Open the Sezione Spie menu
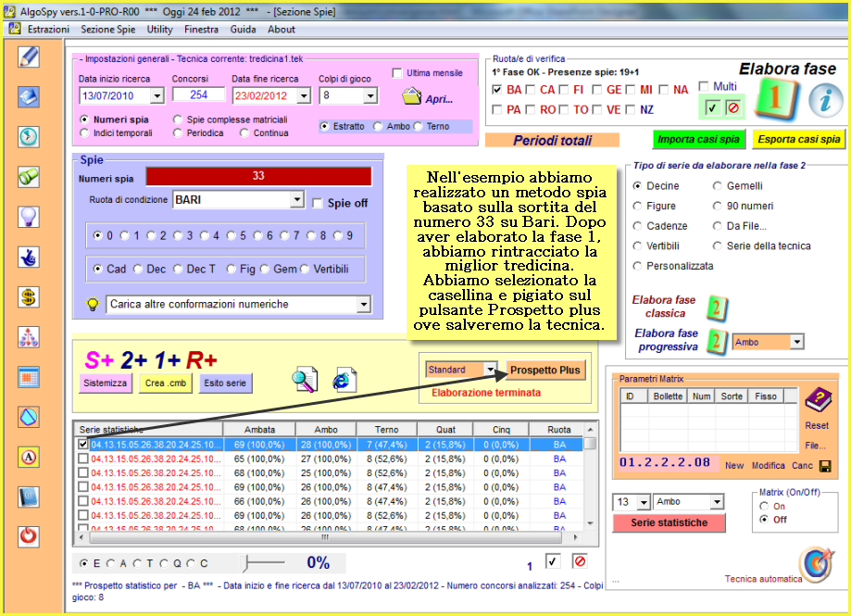This screenshot has width=851, height=616. point(108,30)
